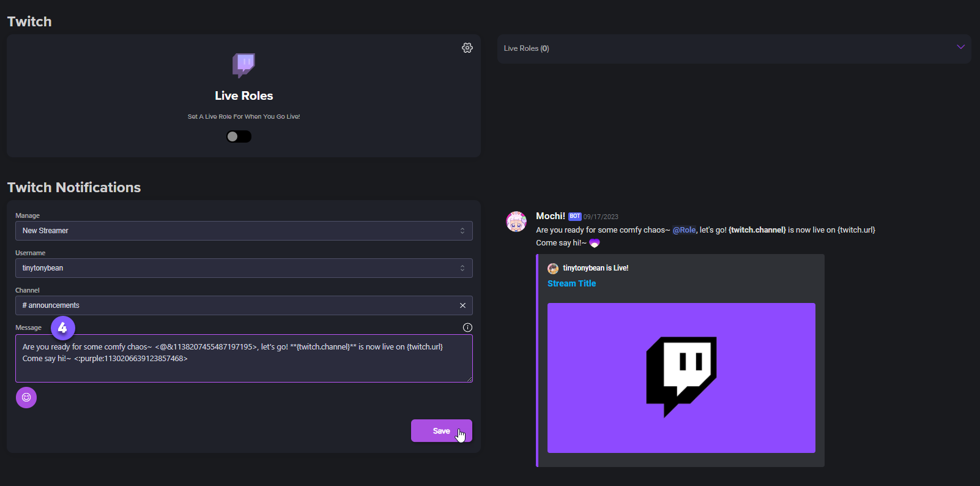The height and width of the screenshot is (486, 980).
Task: Enable the Live Roles toggle switch
Action: (239, 136)
